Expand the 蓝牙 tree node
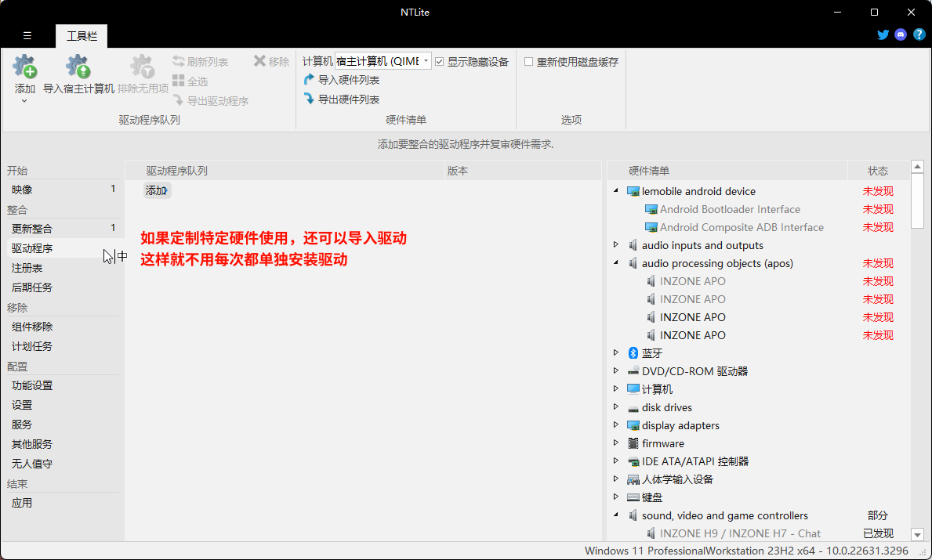The width and height of the screenshot is (932, 560). [616, 352]
